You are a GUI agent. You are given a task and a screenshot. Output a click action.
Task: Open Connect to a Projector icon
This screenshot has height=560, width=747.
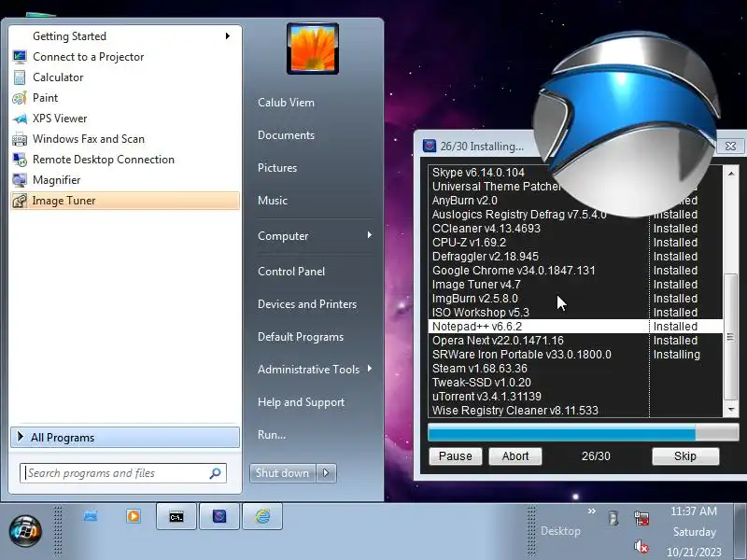click(x=20, y=57)
